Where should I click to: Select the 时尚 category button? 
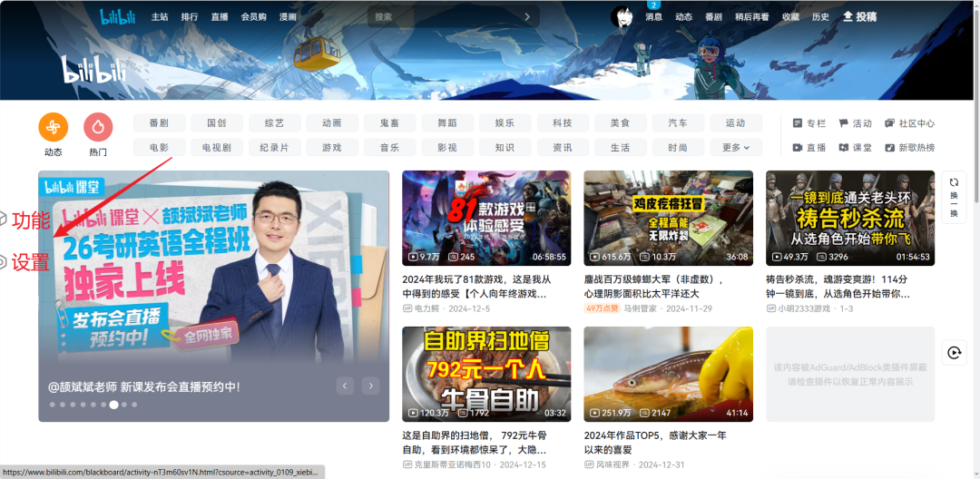click(x=678, y=148)
